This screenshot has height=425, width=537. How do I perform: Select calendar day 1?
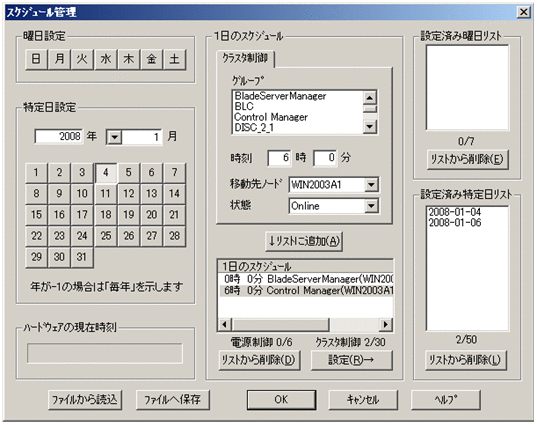[36, 173]
